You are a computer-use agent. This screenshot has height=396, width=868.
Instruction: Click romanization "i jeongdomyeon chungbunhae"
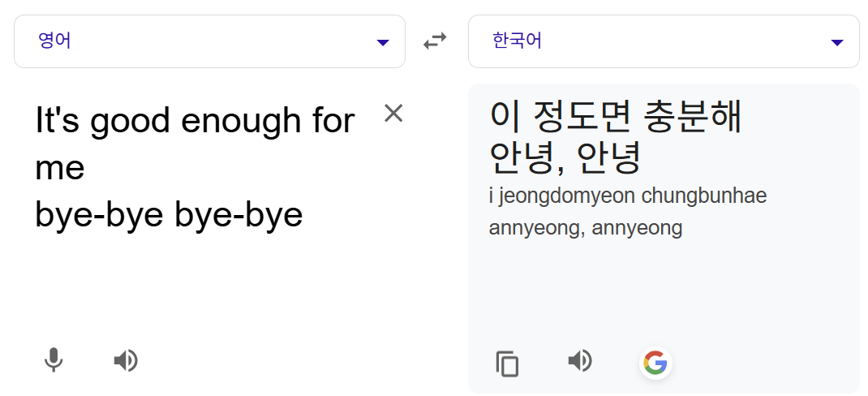click(x=628, y=196)
